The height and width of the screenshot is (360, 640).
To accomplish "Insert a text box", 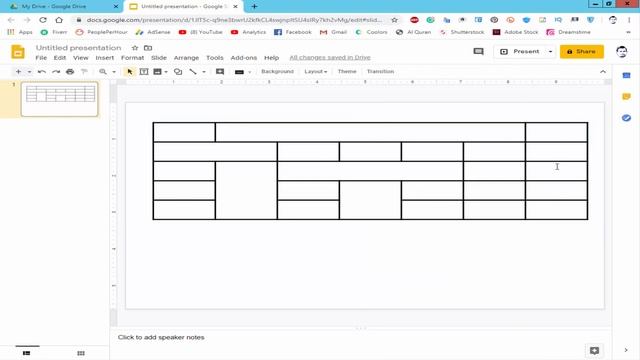I will pos(144,71).
